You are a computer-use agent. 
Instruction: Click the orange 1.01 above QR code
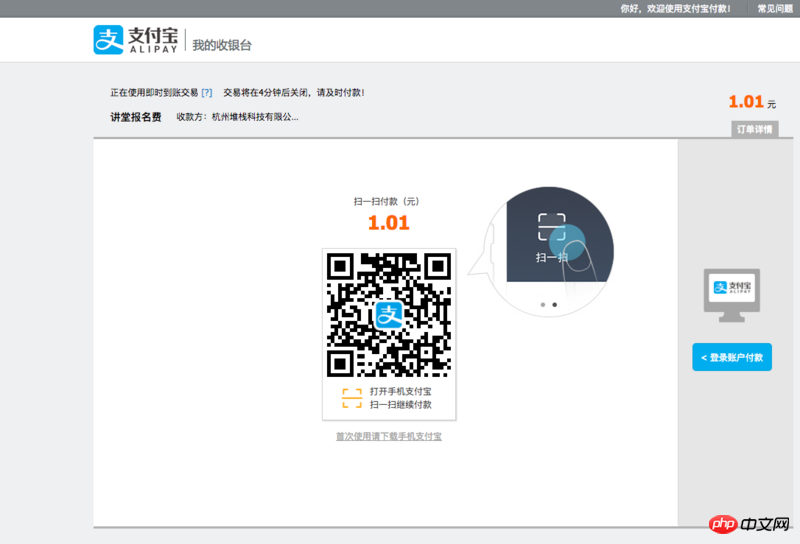[x=389, y=223]
